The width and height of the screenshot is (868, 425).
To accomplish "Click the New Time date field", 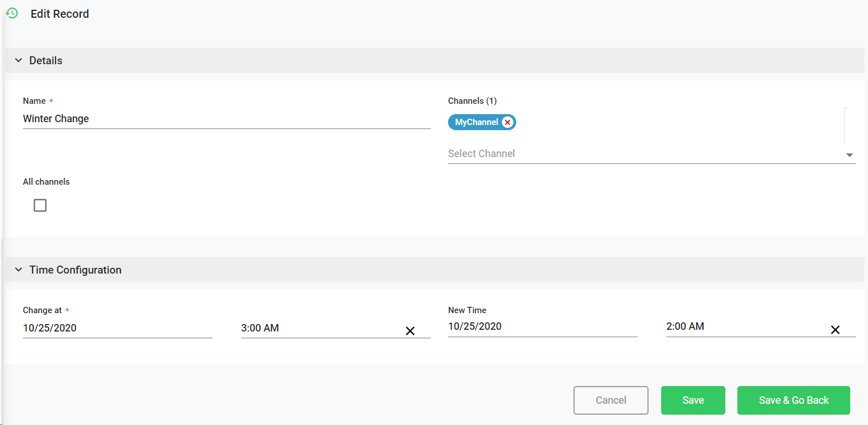I will 542,326.
